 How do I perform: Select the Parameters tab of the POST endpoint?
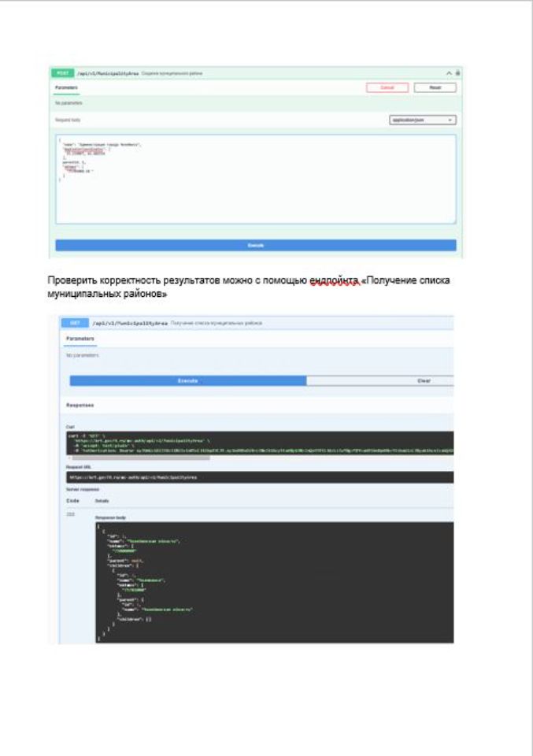66,87
